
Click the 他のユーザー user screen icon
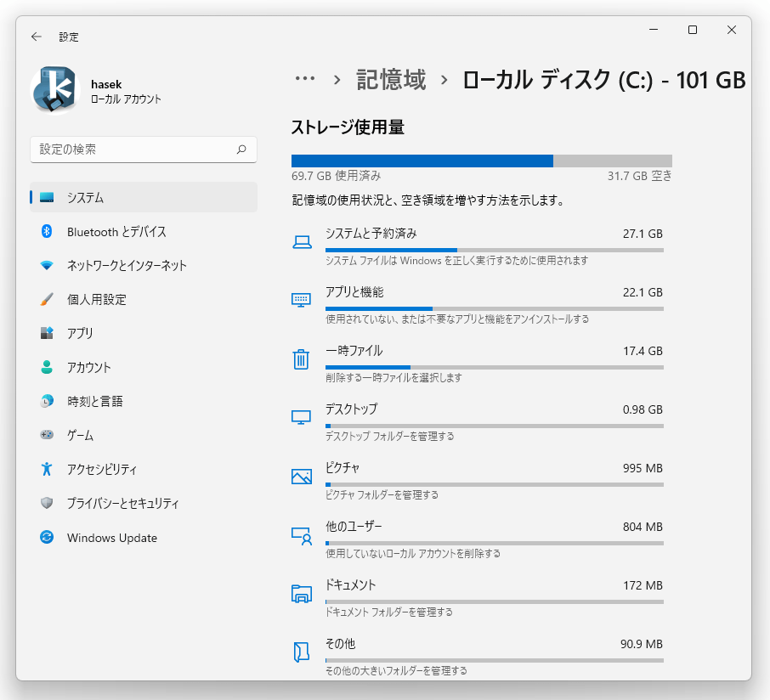coord(302,536)
